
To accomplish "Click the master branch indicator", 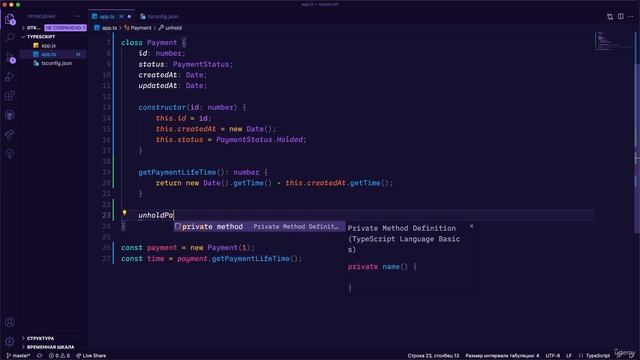I will tap(18, 356).
